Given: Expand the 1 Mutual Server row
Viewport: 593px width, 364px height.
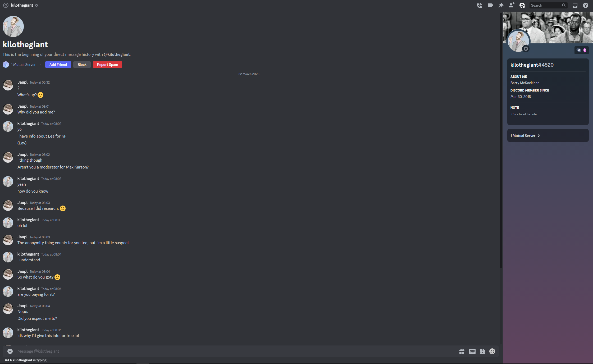Looking at the screenshot, I should click(x=548, y=136).
